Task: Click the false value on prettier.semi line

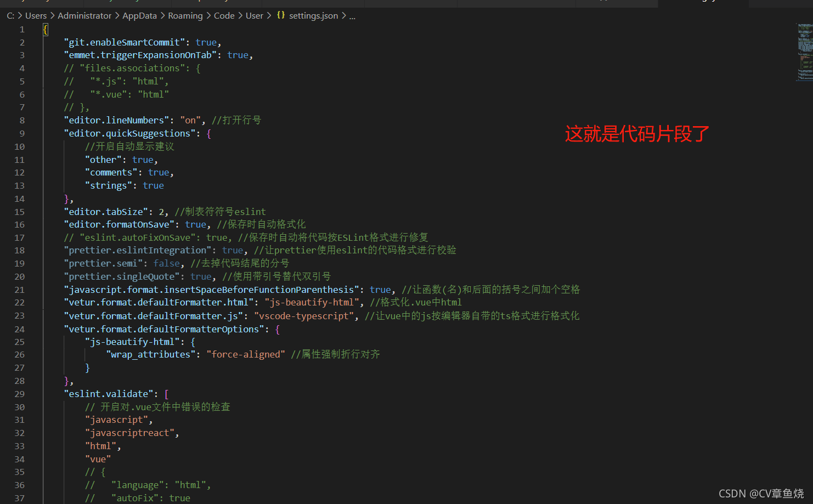Action: click(166, 263)
